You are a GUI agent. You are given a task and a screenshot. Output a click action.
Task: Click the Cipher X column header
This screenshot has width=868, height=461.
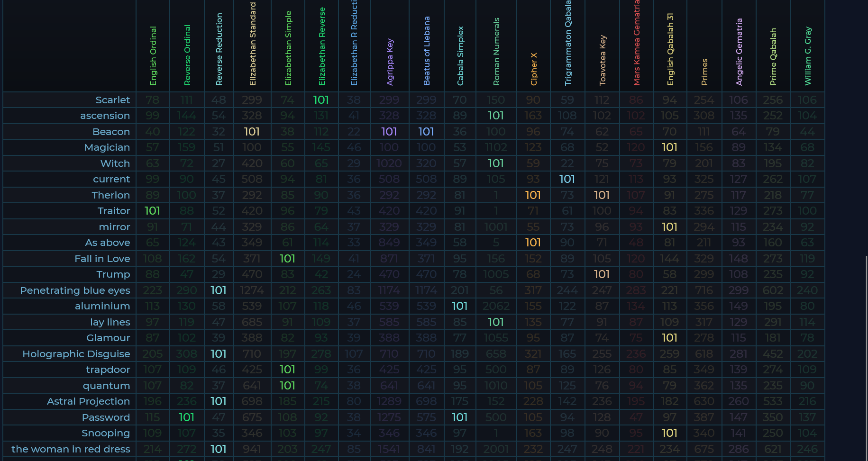pyautogui.click(x=534, y=69)
